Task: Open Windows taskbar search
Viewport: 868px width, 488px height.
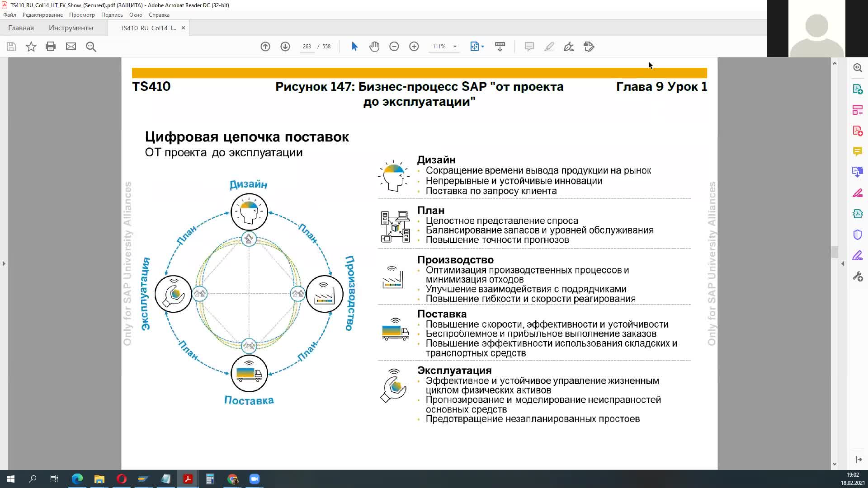Action: coord(33,479)
